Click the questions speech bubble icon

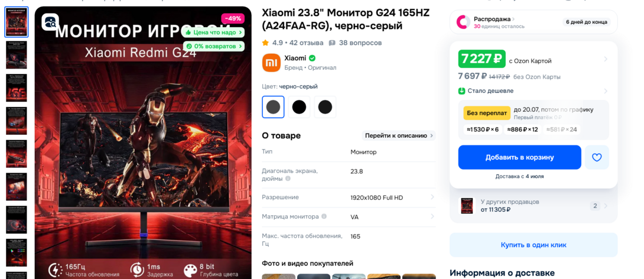point(332,43)
